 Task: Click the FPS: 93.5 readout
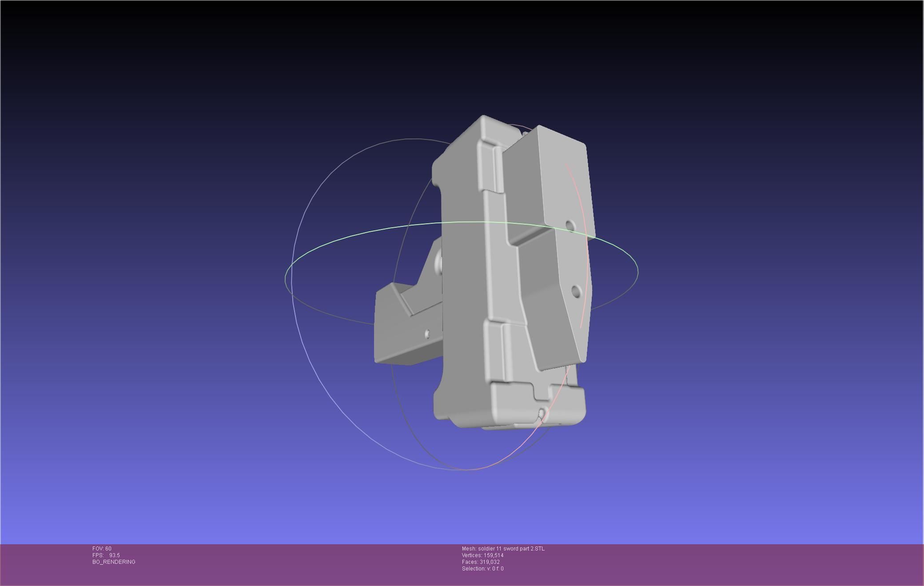point(106,555)
